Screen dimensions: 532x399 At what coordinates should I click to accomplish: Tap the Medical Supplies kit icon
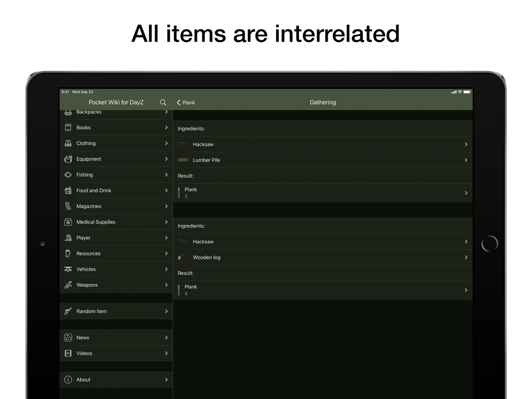pos(68,222)
